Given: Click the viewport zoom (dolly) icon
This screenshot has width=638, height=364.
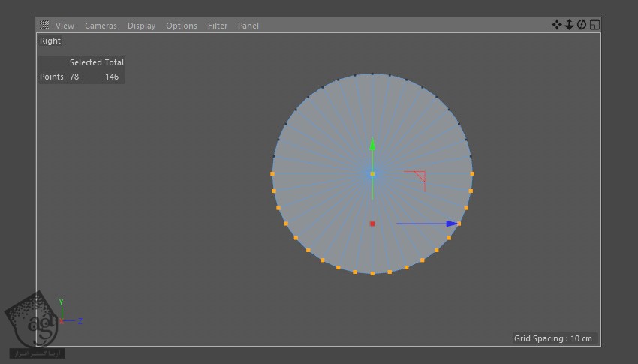Looking at the screenshot, I should [x=569, y=25].
